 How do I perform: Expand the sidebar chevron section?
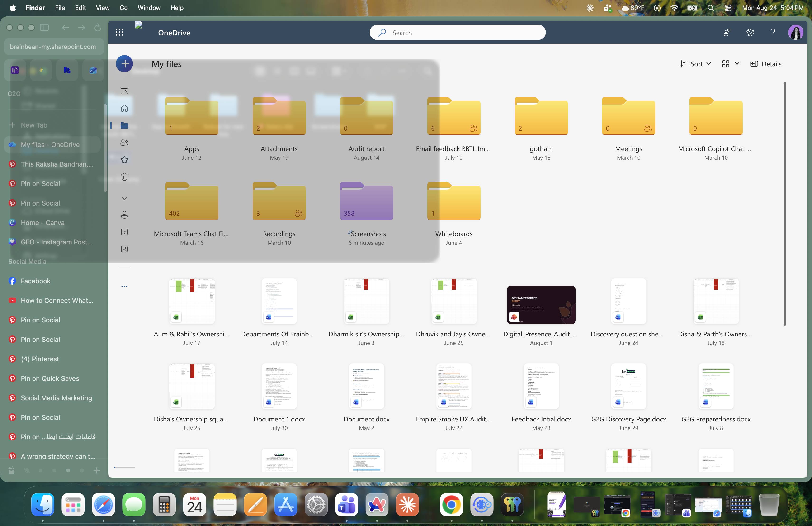pos(124,198)
